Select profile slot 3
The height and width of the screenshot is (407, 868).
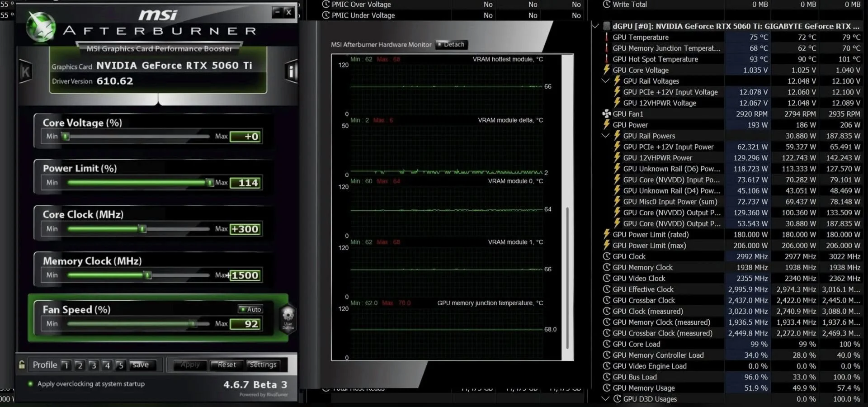93,365
